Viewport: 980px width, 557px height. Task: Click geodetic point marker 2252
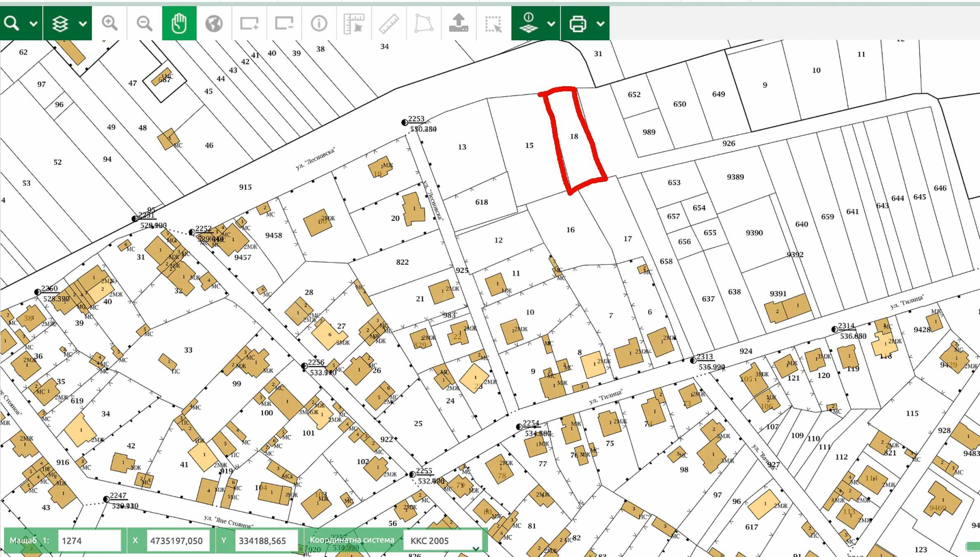192,232
